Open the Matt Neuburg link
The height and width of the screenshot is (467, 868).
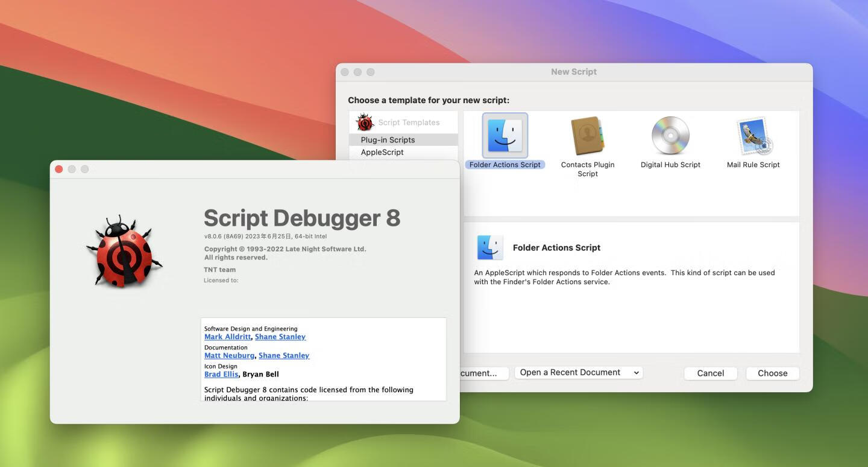point(230,355)
